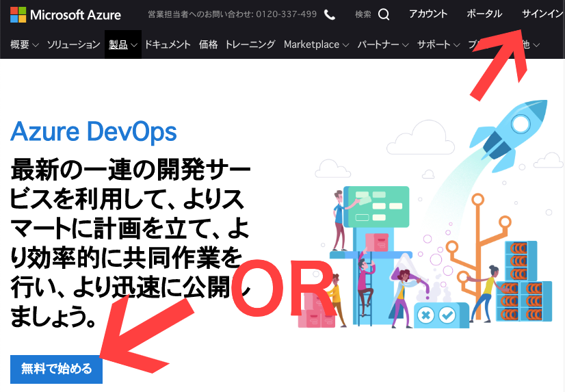Image resolution: width=565 pixels, height=392 pixels.
Task: Open the トレーニング menu item
Action: (x=250, y=44)
